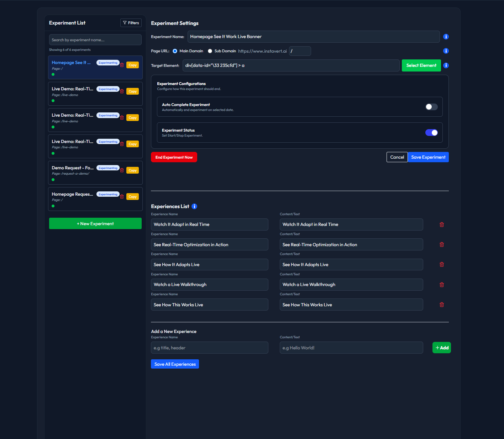This screenshot has height=439, width=504.
Task: Show info for Experiences List heading
Action: [194, 206]
